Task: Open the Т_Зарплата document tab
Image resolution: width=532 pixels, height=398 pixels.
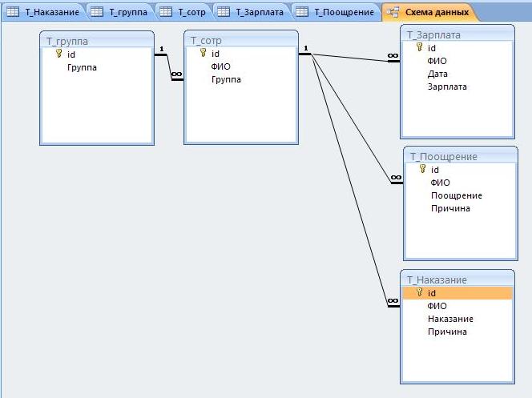Action: click(x=252, y=12)
